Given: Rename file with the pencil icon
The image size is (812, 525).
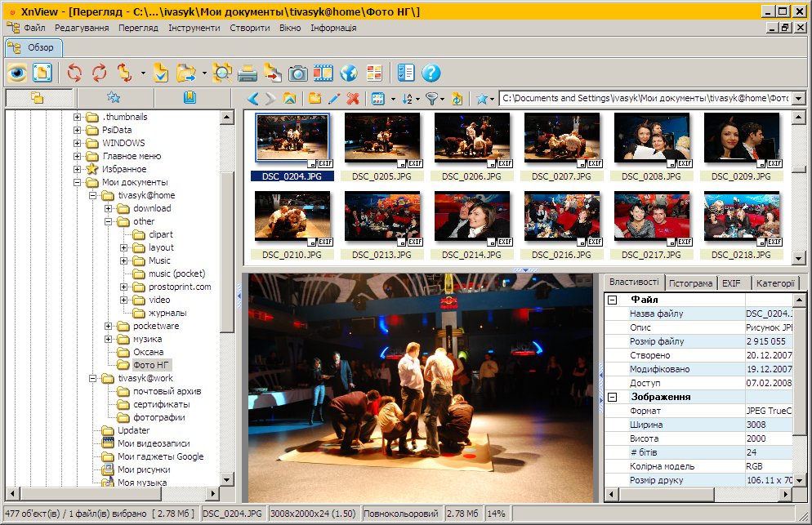Looking at the screenshot, I should (334, 98).
